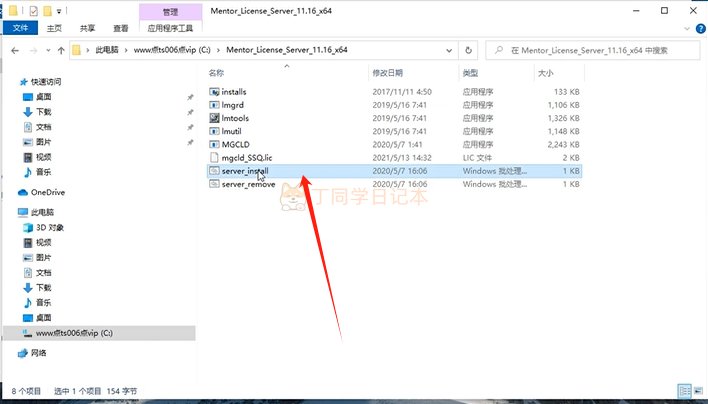Viewport: 708px width, 404px height.
Task: Select the MGCLD application icon
Action: click(214, 144)
